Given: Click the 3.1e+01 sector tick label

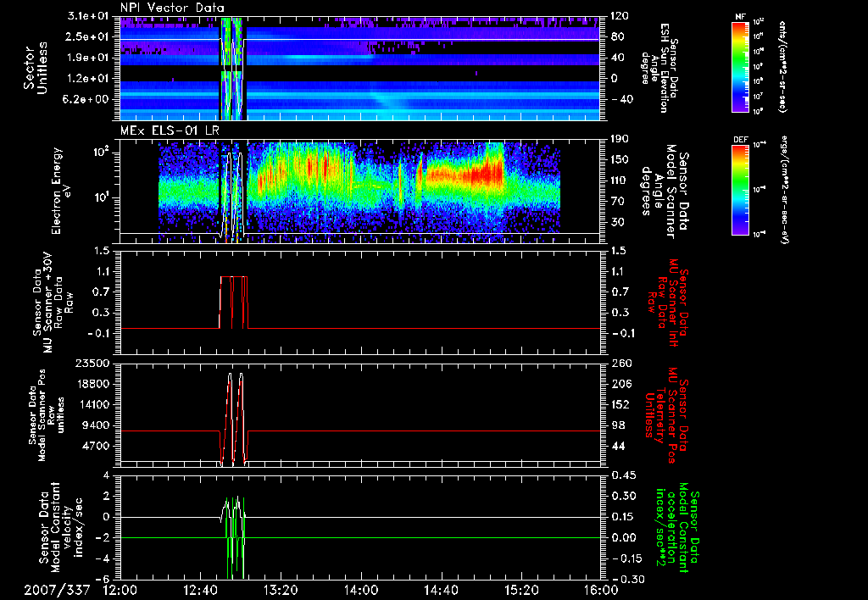Looking at the screenshot, I should click(87, 16).
